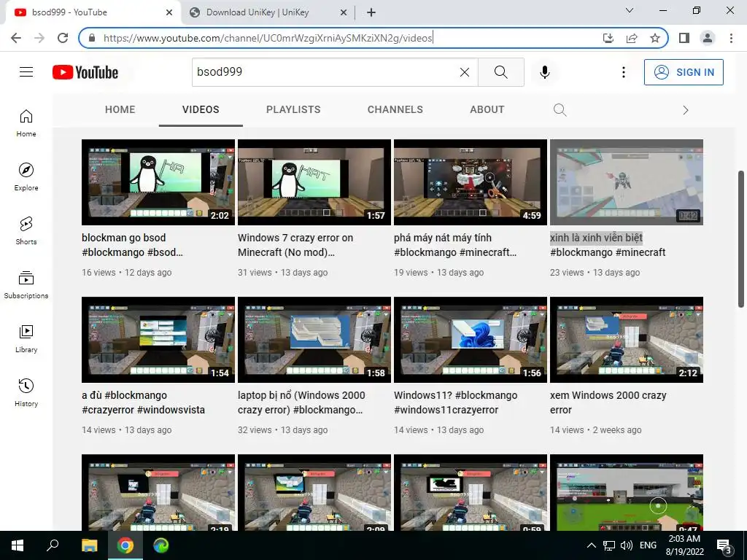
Task: Click the share page icon
Action: click(x=632, y=38)
